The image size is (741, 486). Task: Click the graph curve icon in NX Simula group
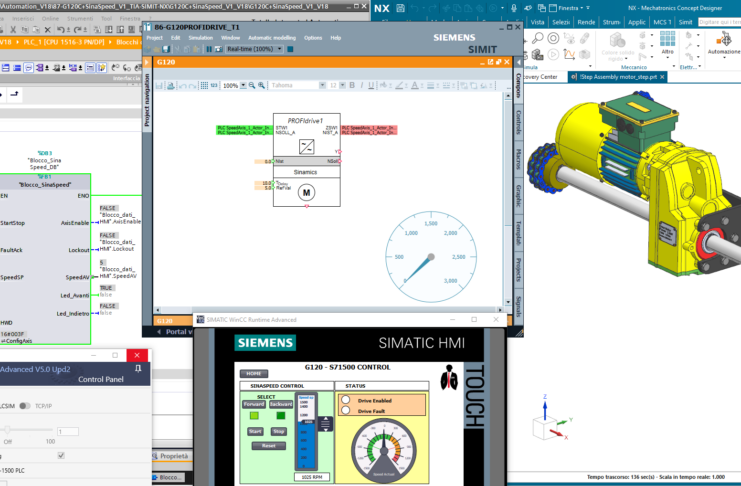(x=569, y=55)
